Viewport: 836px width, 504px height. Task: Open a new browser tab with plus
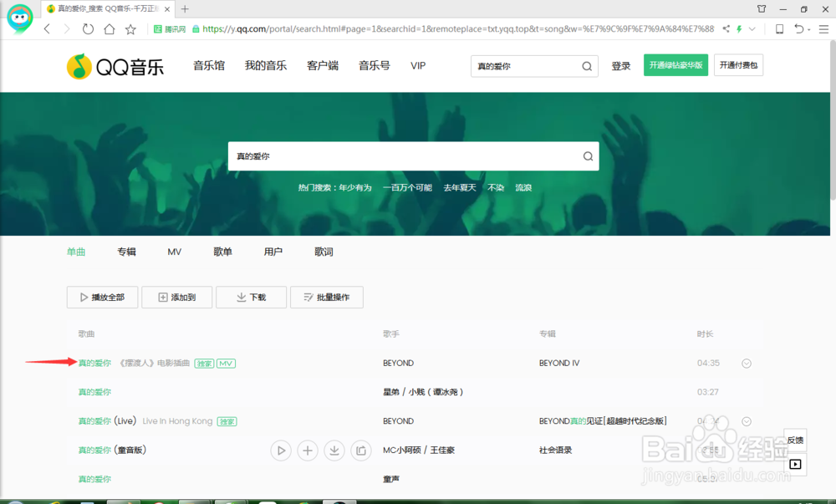click(185, 8)
